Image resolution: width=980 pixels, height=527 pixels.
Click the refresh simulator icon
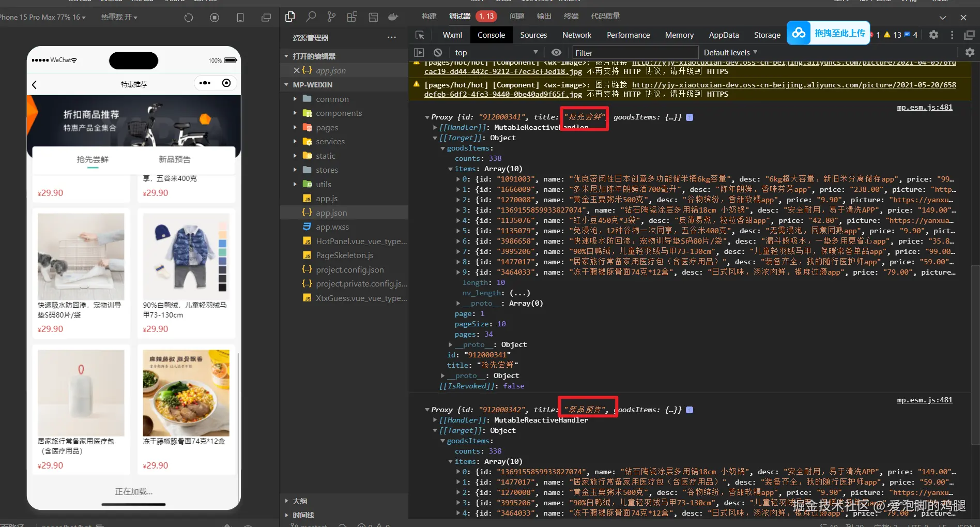189,18
